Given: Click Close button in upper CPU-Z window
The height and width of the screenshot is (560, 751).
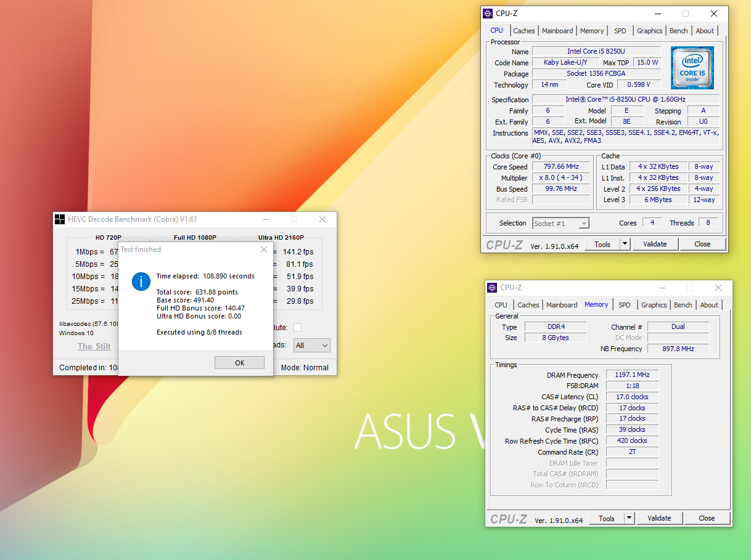Looking at the screenshot, I should click(702, 244).
